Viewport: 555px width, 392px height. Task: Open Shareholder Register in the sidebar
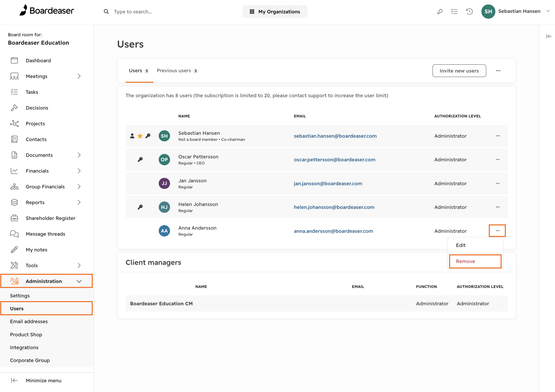[x=50, y=218]
